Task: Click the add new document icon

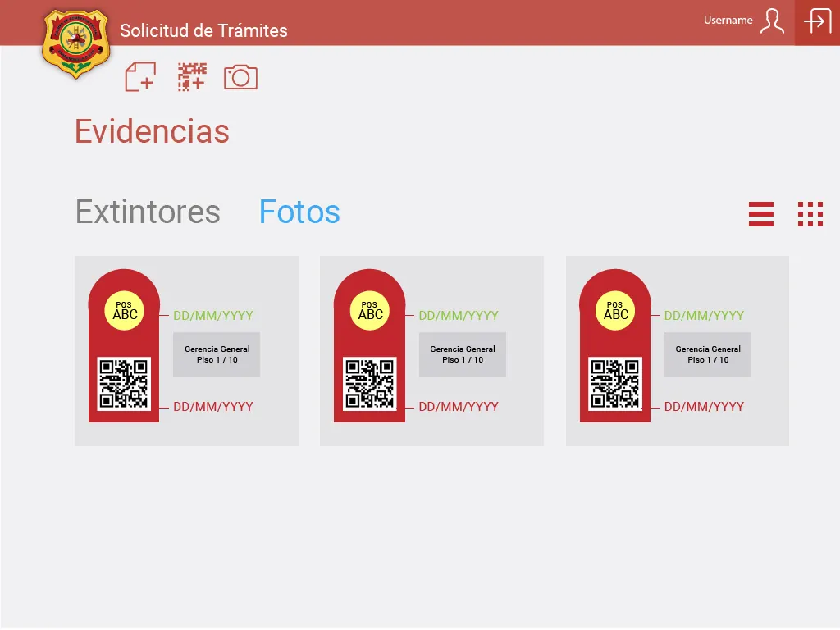Action: [x=140, y=76]
